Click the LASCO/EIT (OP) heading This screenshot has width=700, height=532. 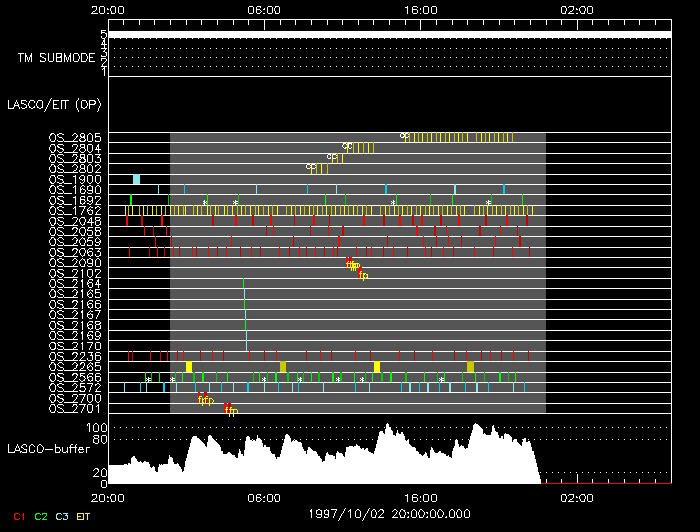pos(53,104)
